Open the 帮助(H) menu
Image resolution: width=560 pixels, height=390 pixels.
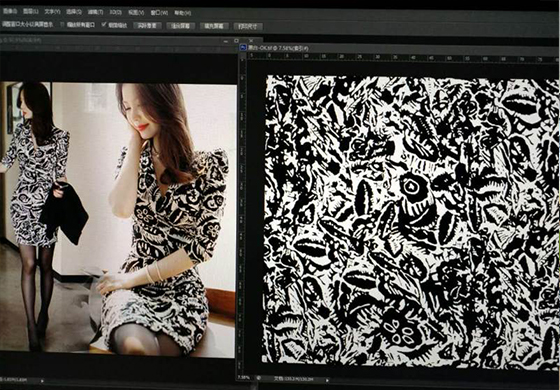182,13
